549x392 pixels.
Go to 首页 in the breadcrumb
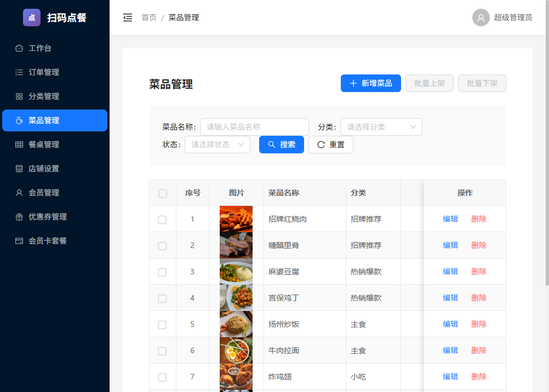pyautogui.click(x=148, y=17)
